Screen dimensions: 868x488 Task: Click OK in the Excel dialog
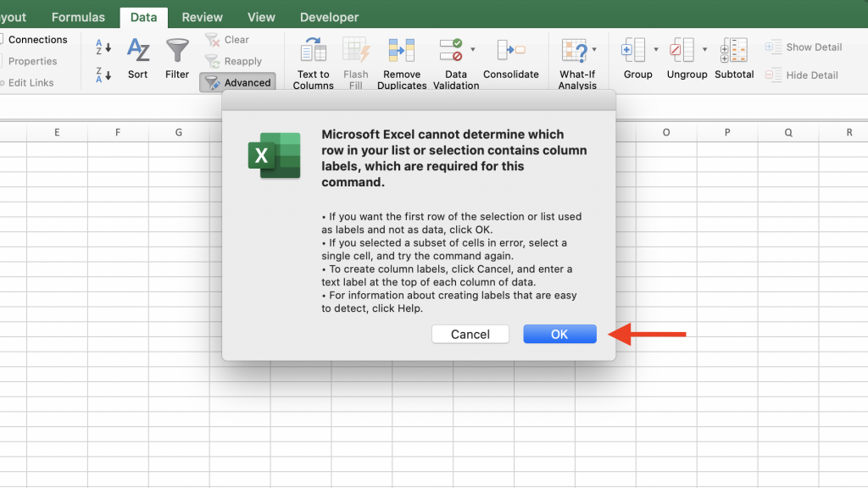pyautogui.click(x=559, y=334)
